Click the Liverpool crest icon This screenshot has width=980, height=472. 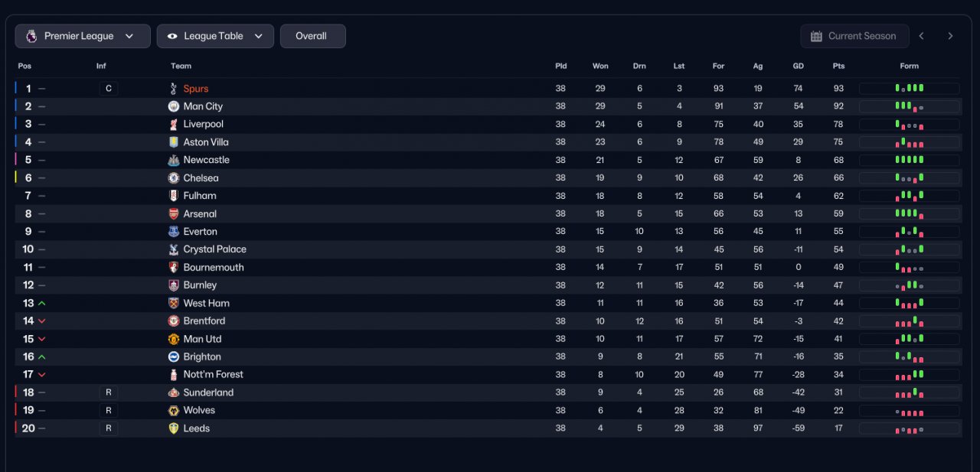(x=174, y=124)
